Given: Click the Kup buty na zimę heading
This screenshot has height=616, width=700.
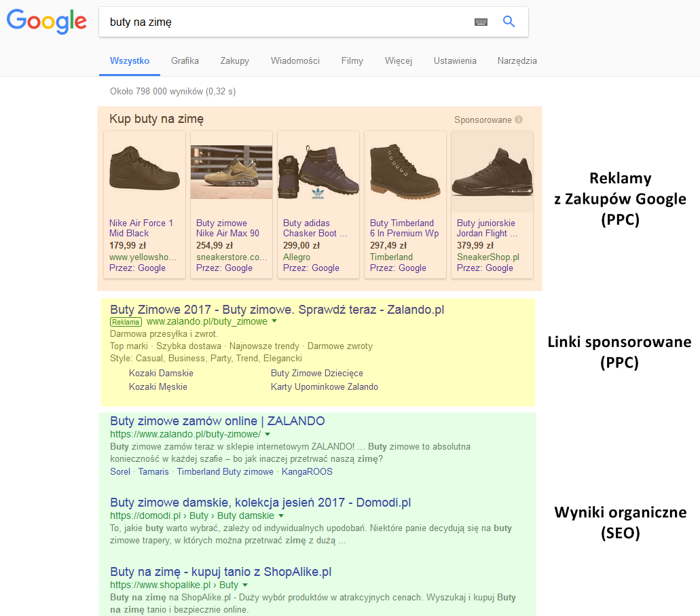Looking at the screenshot, I should click(x=156, y=119).
